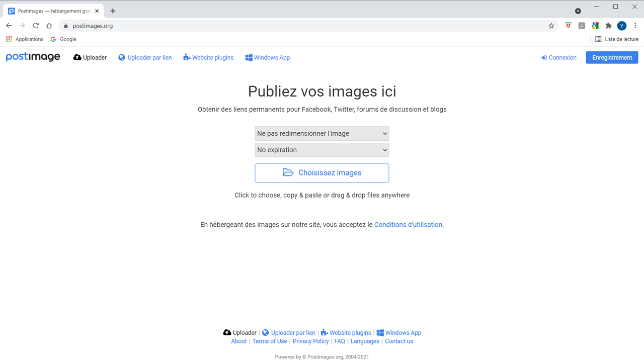The height and width of the screenshot is (362, 644).
Task: Open the Chrome extensions puzzle icon
Action: click(608, 26)
